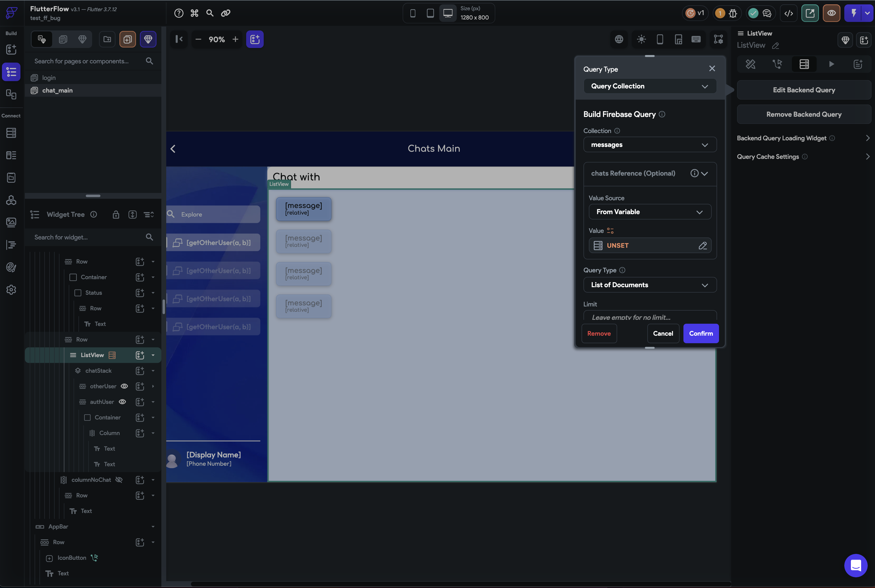This screenshot has width=875, height=588.
Task: Confirm the Firebase query
Action: [x=701, y=333]
